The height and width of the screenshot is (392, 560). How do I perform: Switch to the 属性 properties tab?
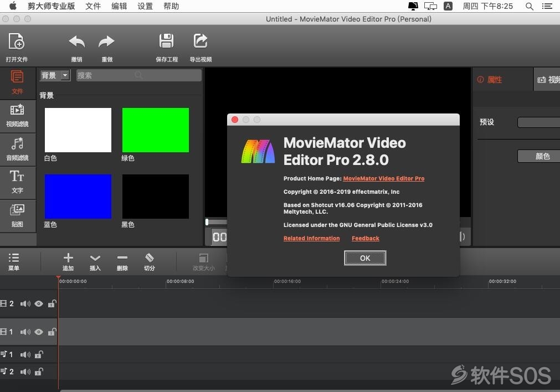click(503, 79)
